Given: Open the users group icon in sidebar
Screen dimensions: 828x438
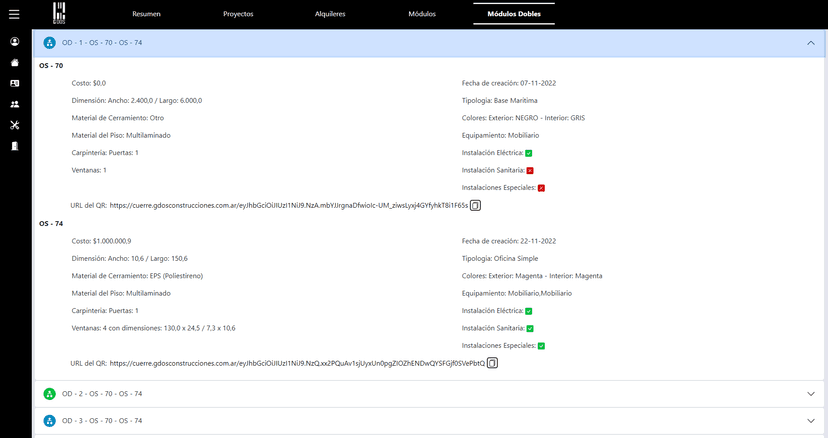Looking at the screenshot, I should [14, 104].
